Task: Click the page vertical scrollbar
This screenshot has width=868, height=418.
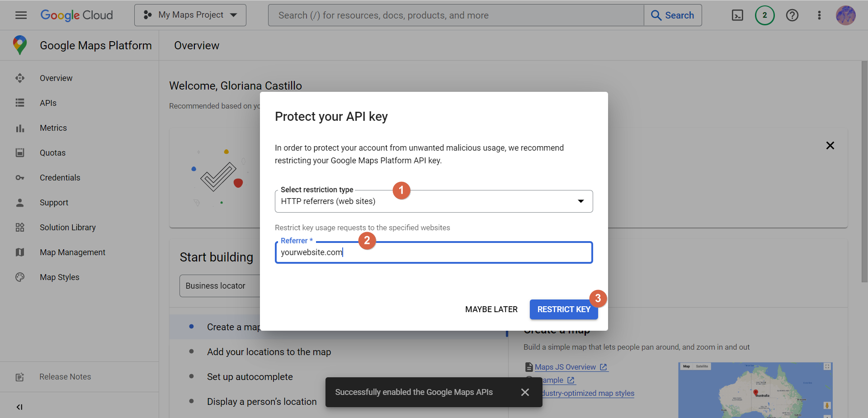Action: tap(864, 172)
